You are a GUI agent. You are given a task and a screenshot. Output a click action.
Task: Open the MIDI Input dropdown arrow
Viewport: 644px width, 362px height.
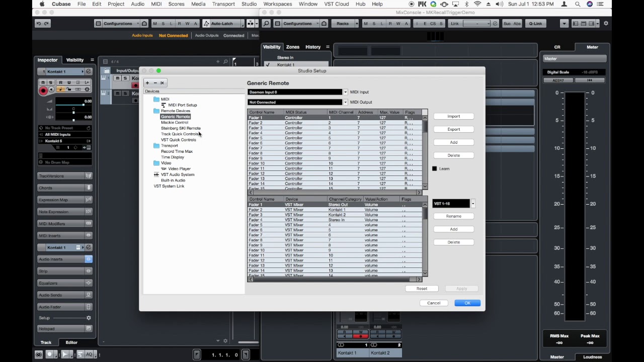pyautogui.click(x=345, y=92)
